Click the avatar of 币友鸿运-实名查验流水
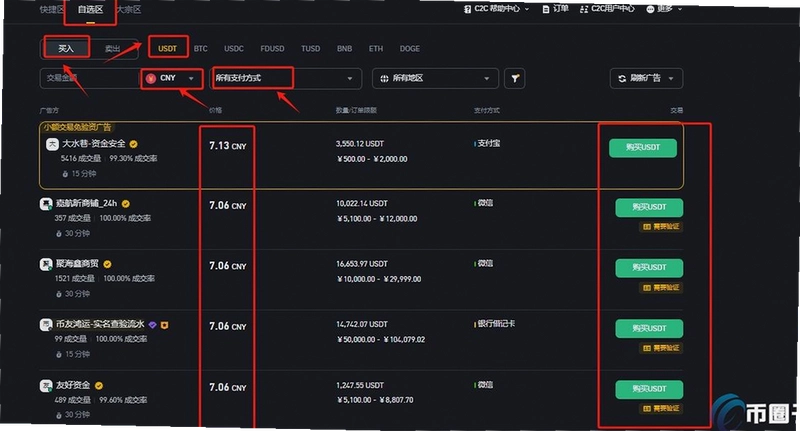Viewport: 800px width, 431px height. 46,324
